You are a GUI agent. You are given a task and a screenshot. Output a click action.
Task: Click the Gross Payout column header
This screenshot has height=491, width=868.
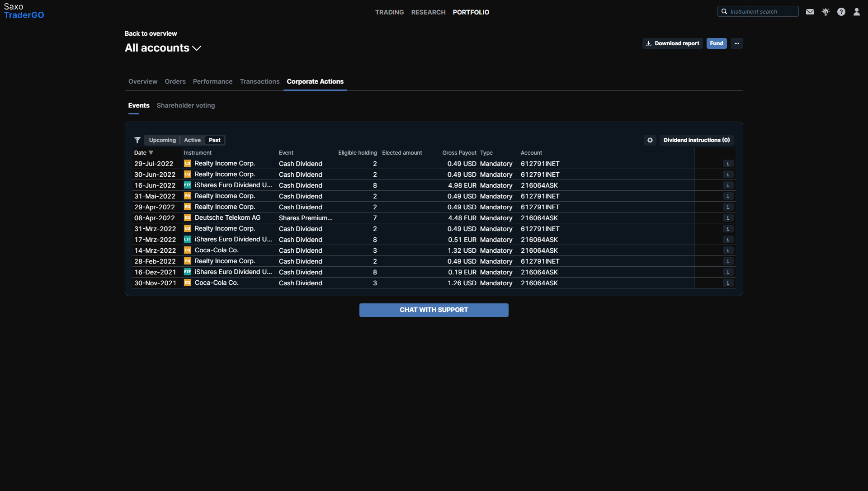(459, 153)
